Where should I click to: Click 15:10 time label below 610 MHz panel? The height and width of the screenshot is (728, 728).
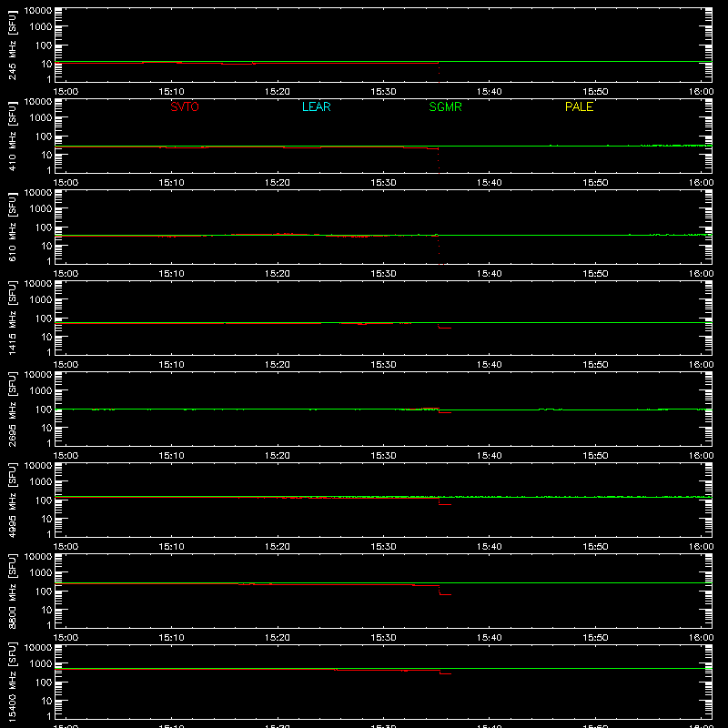click(171, 274)
